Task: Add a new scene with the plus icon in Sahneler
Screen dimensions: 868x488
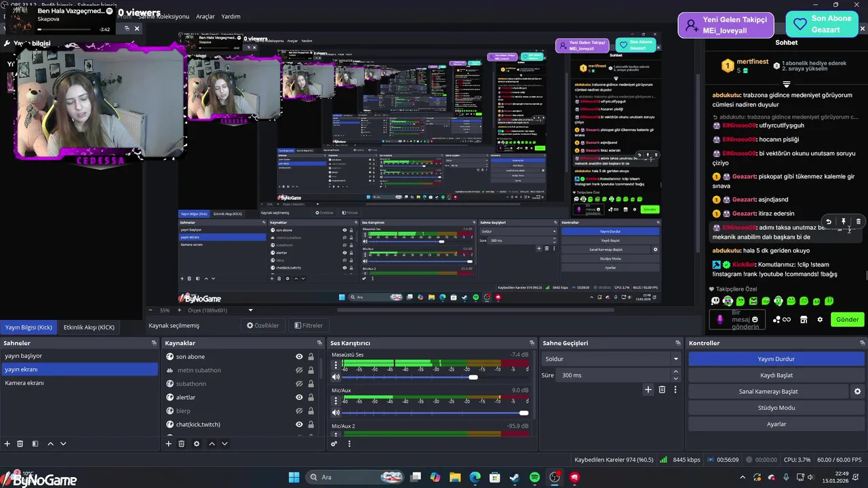Action: [x=7, y=444]
